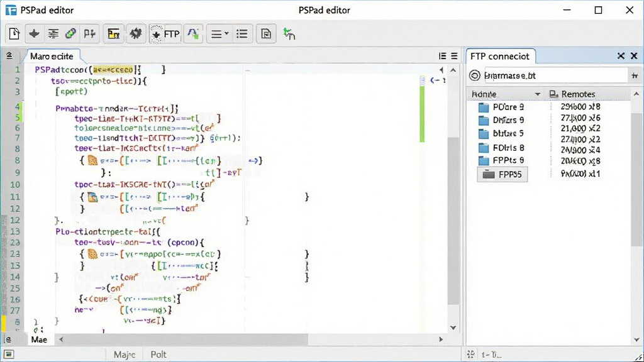Click FTP panel scrollbar up arrow

[636, 94]
